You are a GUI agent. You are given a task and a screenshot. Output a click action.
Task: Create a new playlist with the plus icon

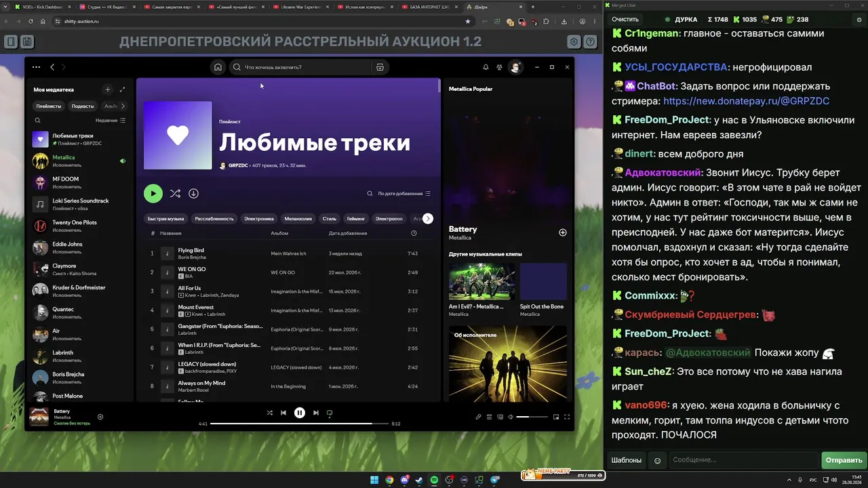(107, 89)
